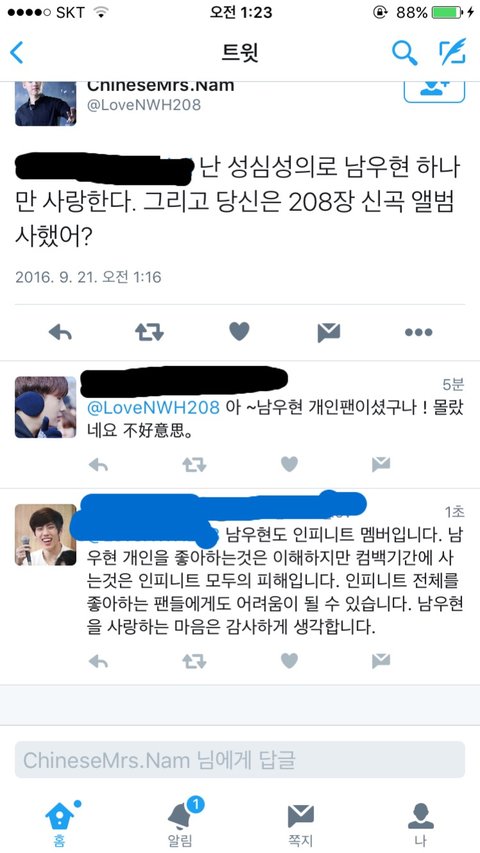Like the first reply about 개인팬
The image size is (480, 853).
pyautogui.click(x=289, y=463)
